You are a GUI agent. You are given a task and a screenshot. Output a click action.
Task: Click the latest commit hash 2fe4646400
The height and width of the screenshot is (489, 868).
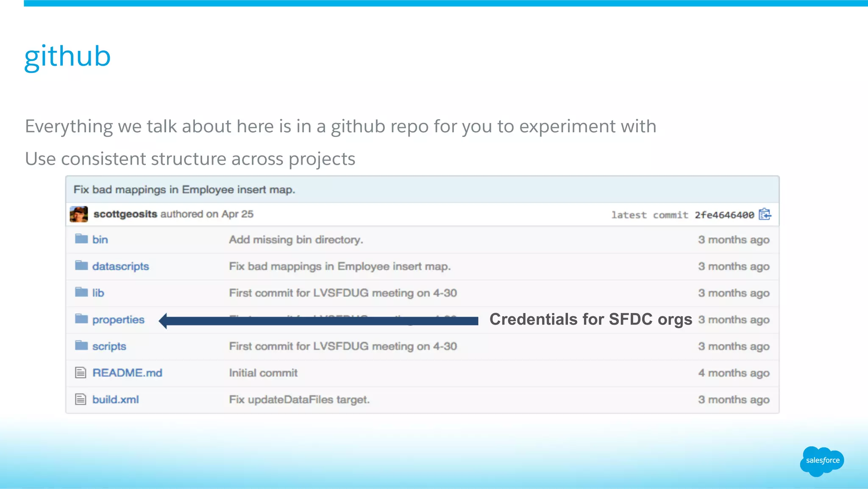click(x=724, y=215)
